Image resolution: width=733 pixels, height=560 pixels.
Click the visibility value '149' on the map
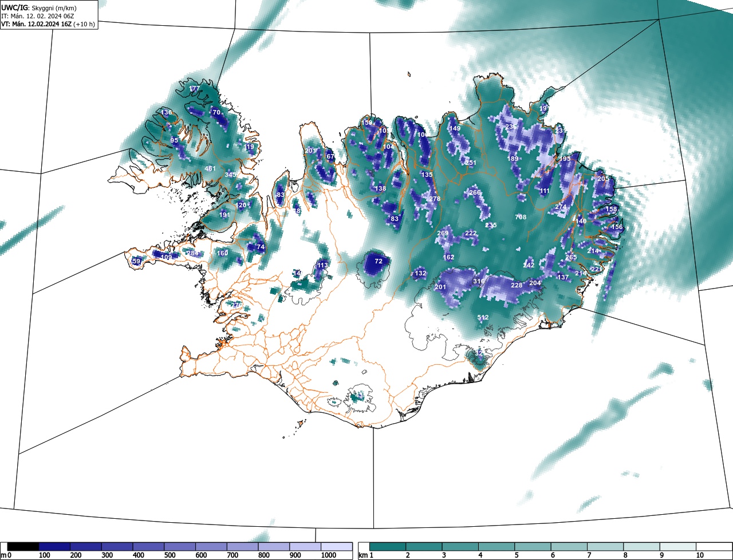[455, 128]
